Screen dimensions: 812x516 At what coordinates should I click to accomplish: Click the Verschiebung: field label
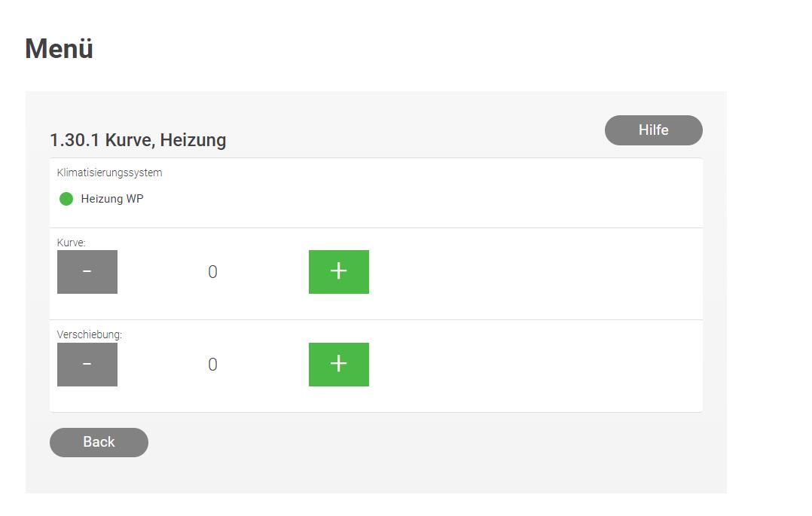[90, 334]
